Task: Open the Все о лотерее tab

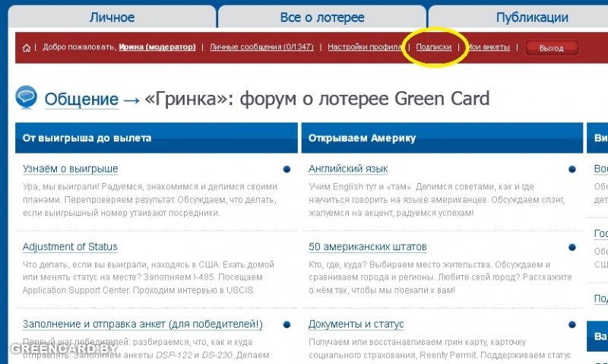Action: [321, 17]
